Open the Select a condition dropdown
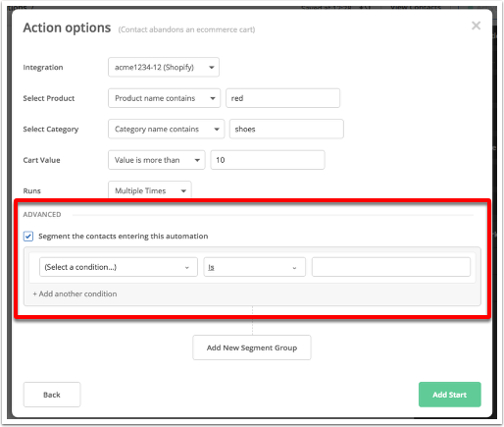Viewport: 504px width, 427px height. click(119, 267)
